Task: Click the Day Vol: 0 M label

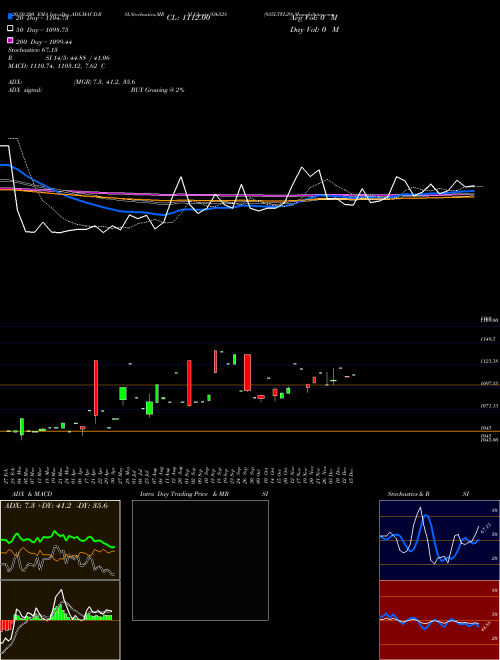Action: (314, 29)
